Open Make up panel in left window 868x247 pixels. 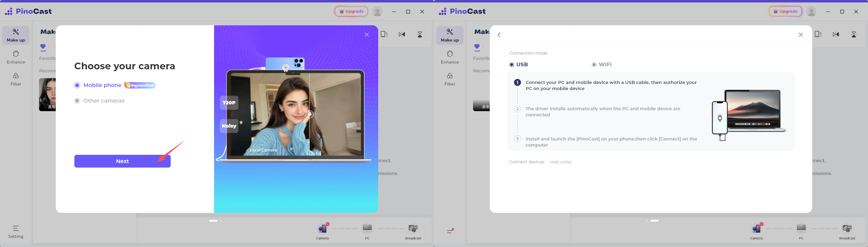pyautogui.click(x=16, y=35)
